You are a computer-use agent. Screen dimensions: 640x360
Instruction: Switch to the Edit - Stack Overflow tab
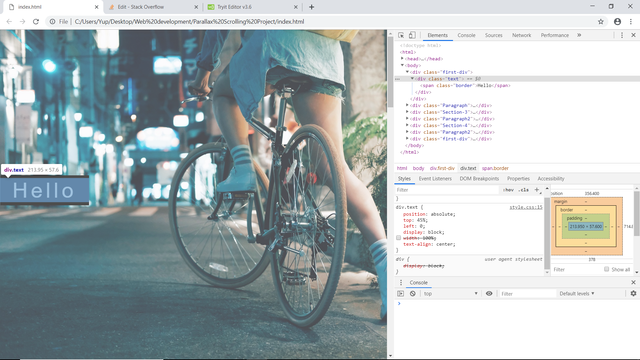[x=153, y=7]
